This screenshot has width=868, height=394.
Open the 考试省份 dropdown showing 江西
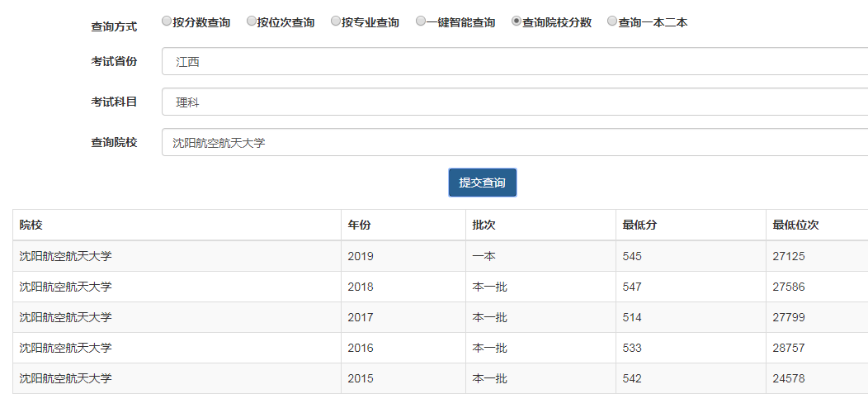point(515,61)
